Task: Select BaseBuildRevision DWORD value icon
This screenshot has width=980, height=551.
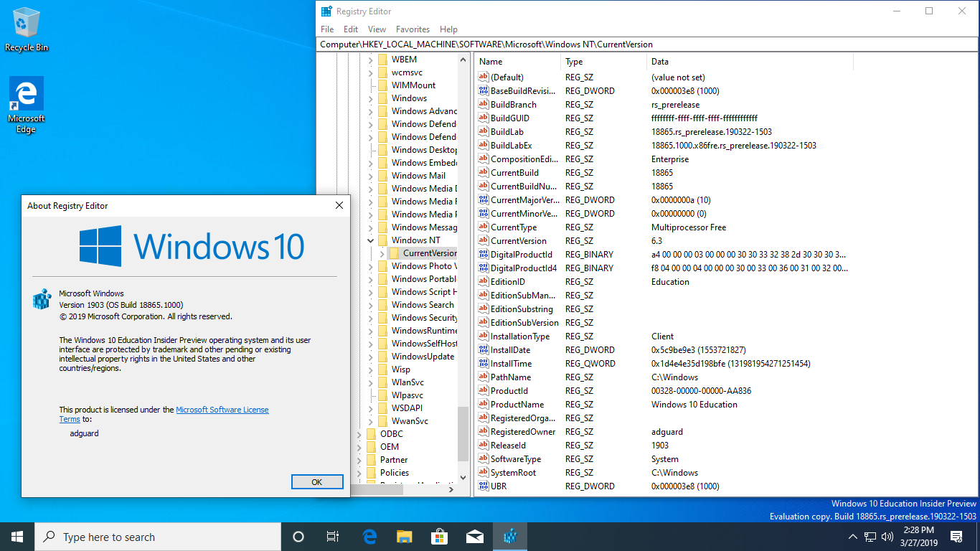Action: coord(484,91)
